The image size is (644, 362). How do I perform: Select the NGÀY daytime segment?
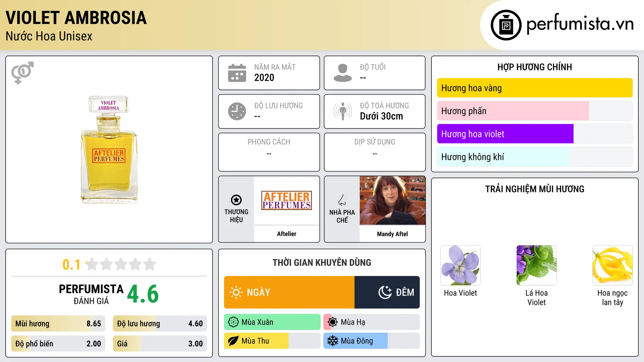pyautogui.click(x=289, y=292)
